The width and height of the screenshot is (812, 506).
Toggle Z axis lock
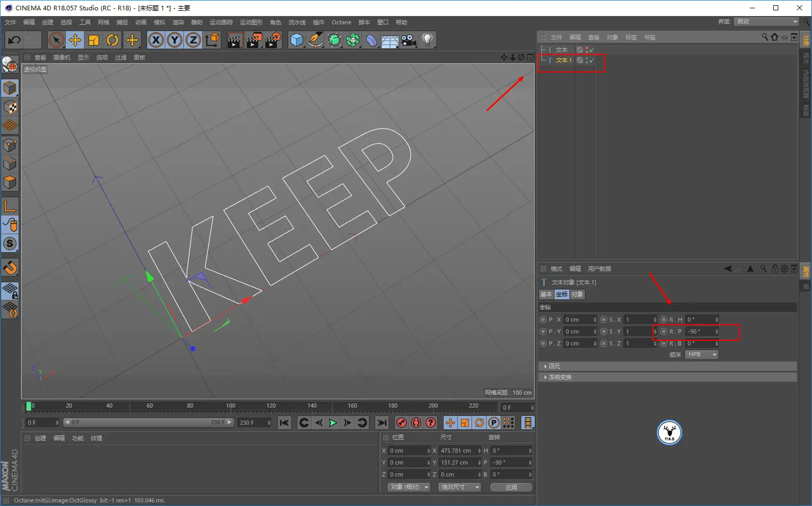coord(193,40)
